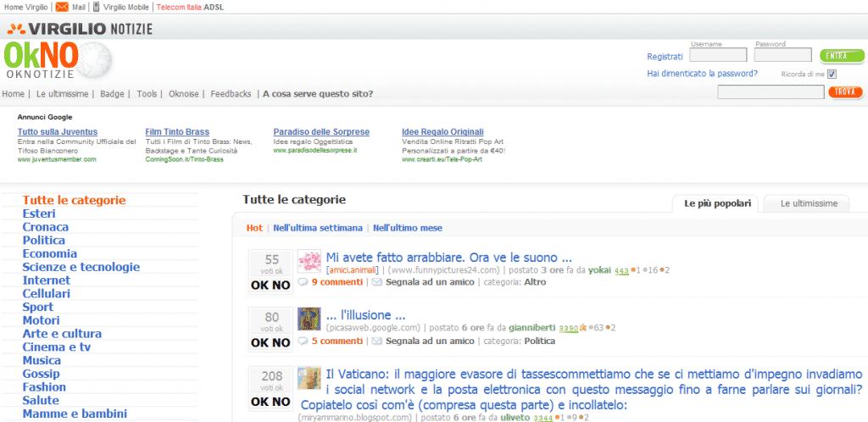Toggle the Ricorda di me checkbox
This screenshot has height=422, width=868.
coord(832,74)
